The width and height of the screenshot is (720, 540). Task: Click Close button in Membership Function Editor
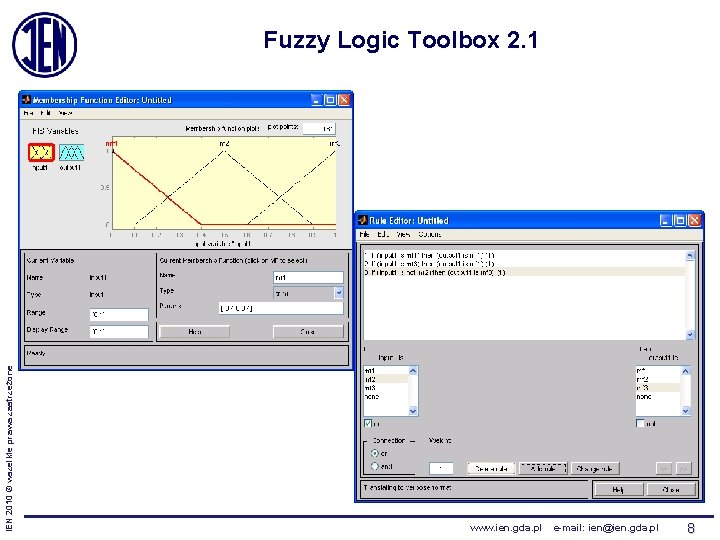point(308,332)
